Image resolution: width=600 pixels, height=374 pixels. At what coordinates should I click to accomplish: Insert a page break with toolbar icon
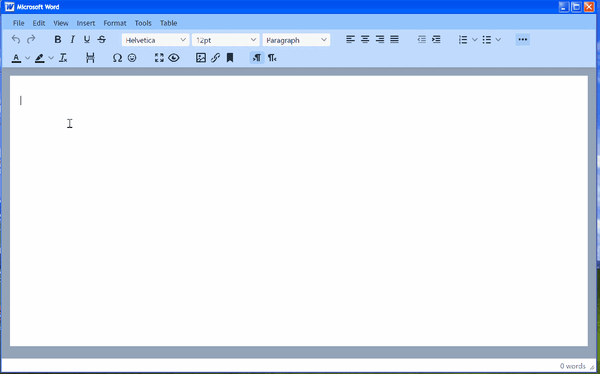coord(90,58)
